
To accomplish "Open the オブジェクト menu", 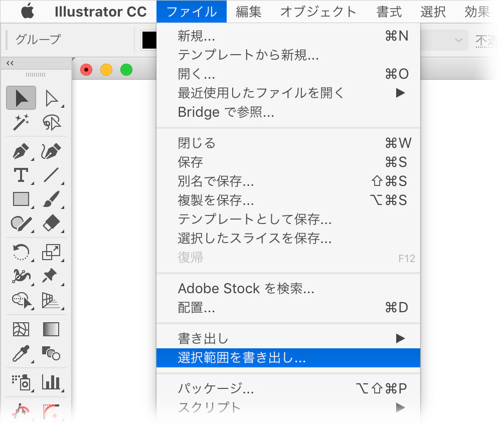I will coord(318,12).
